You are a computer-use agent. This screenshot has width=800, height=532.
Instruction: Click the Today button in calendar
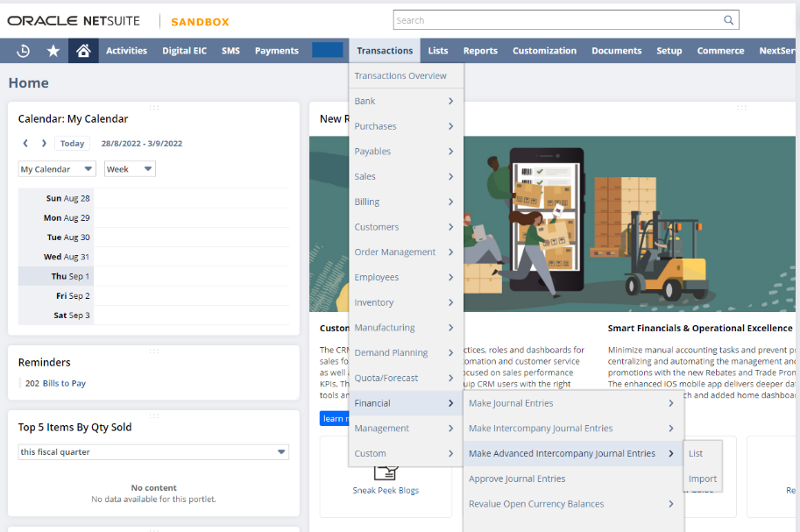point(72,144)
